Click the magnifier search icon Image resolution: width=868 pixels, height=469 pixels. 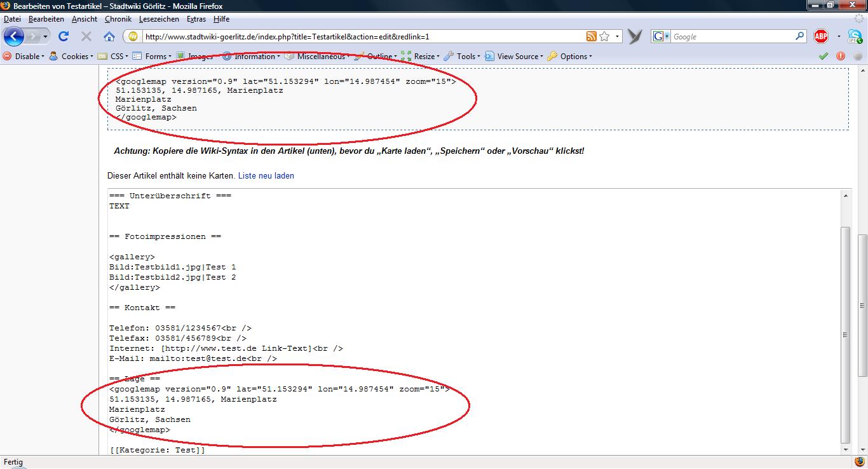(x=800, y=37)
